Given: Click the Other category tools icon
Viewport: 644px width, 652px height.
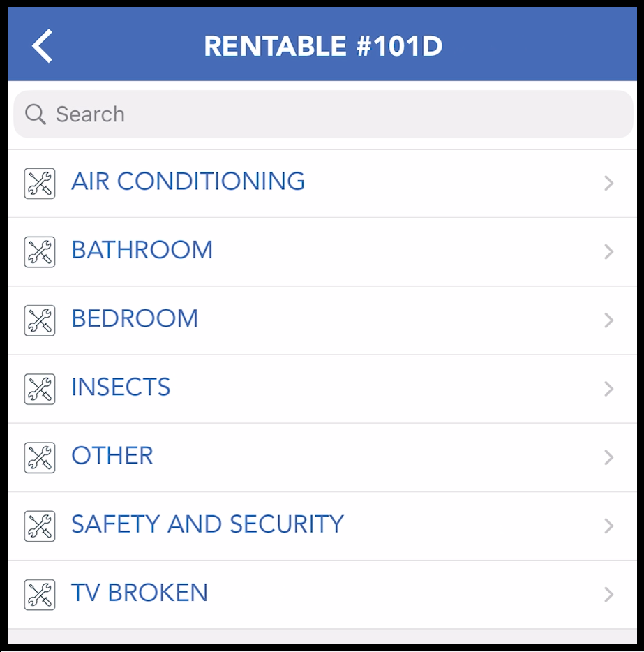Looking at the screenshot, I should click(40, 457).
